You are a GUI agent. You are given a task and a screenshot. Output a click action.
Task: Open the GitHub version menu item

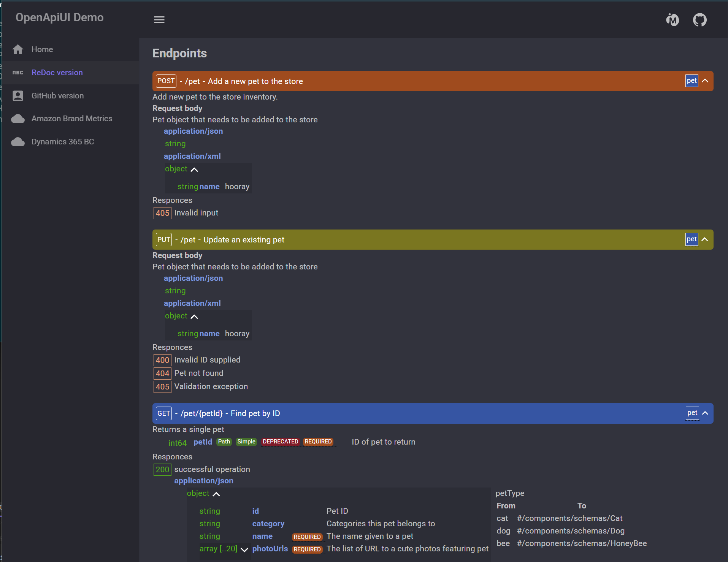point(57,96)
